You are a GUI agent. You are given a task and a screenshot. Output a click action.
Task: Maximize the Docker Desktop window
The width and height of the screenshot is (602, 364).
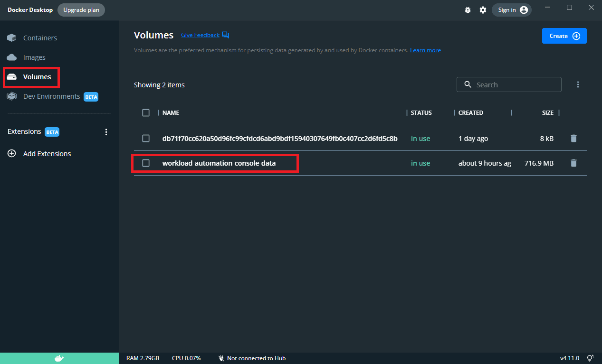point(569,8)
